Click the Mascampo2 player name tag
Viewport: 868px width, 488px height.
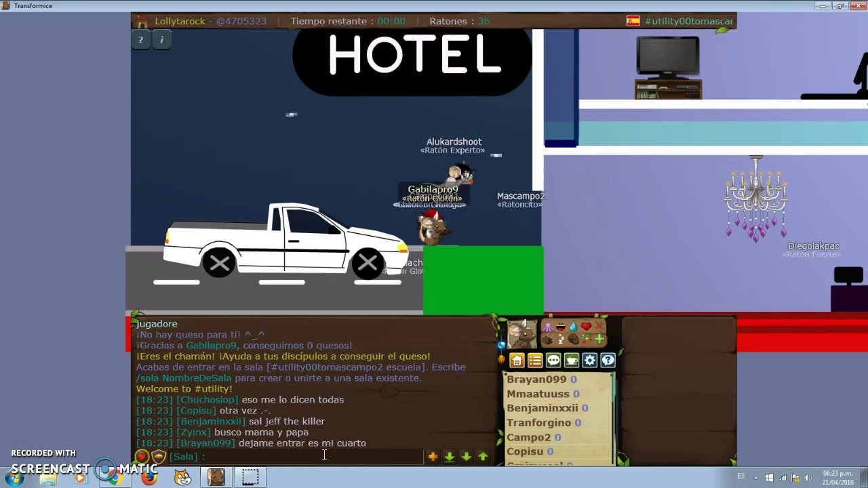521,196
